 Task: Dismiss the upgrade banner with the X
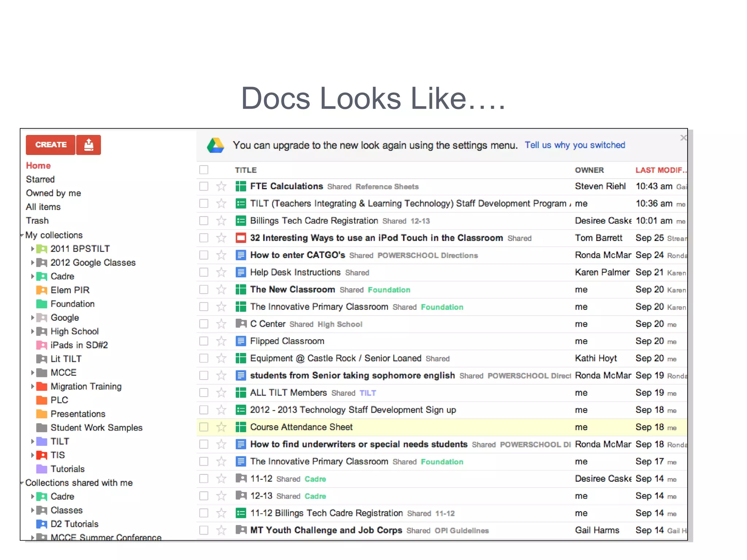pos(683,138)
